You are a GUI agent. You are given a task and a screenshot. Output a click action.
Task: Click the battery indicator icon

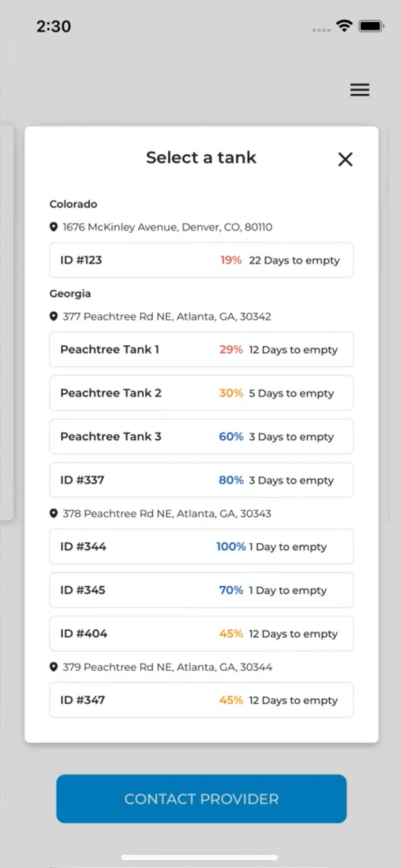371,25
